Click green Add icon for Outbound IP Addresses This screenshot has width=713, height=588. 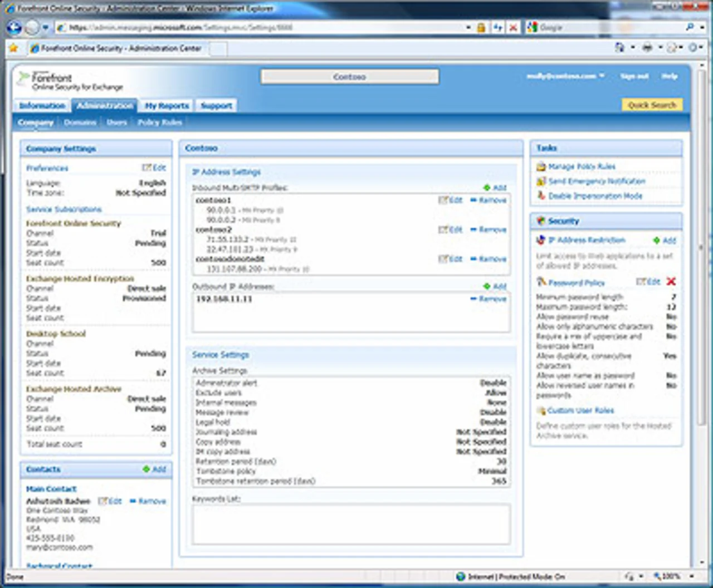[x=487, y=286]
